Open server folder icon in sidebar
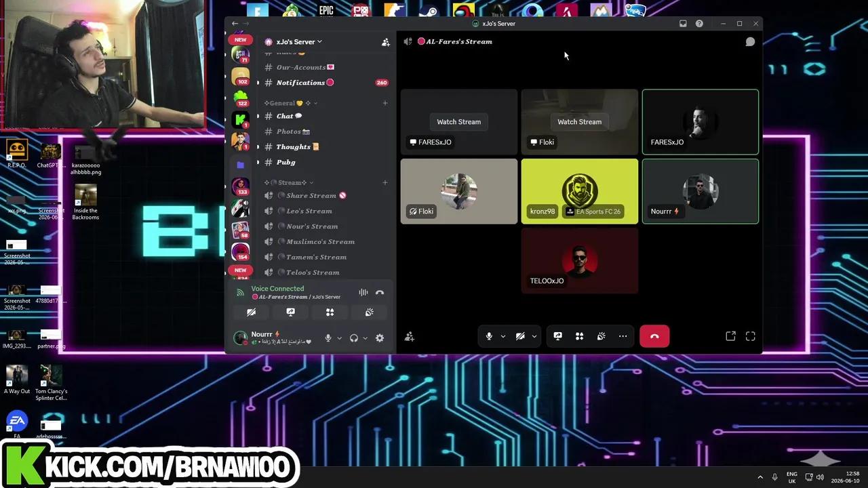Viewport: 868px width, 488px height. (240, 164)
